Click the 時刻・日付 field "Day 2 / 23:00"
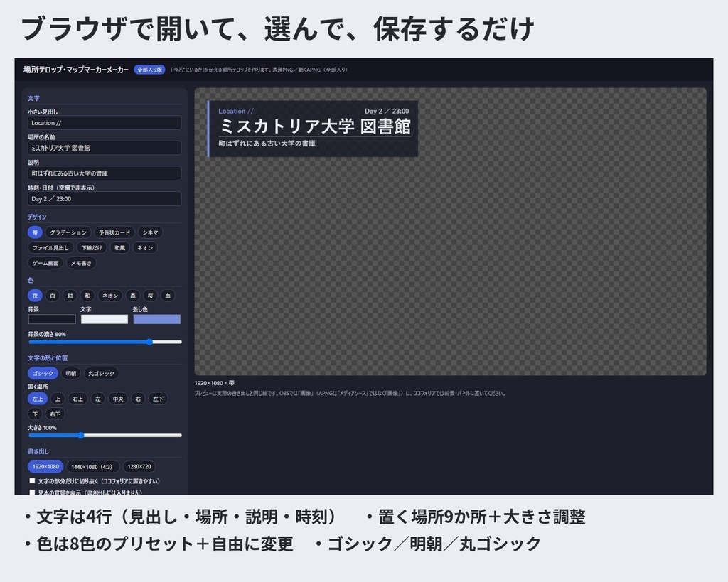This screenshot has width=728, height=582. 104,199
